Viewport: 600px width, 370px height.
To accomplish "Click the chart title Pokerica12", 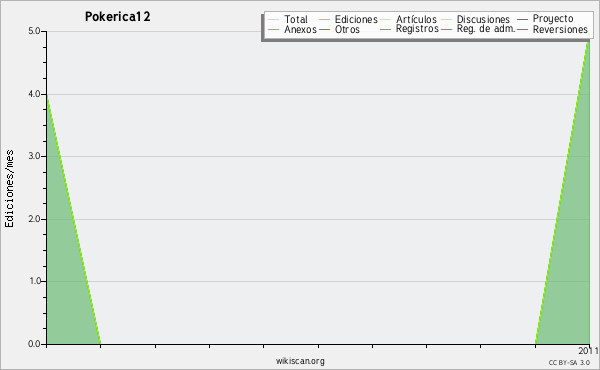I will 117,17.
